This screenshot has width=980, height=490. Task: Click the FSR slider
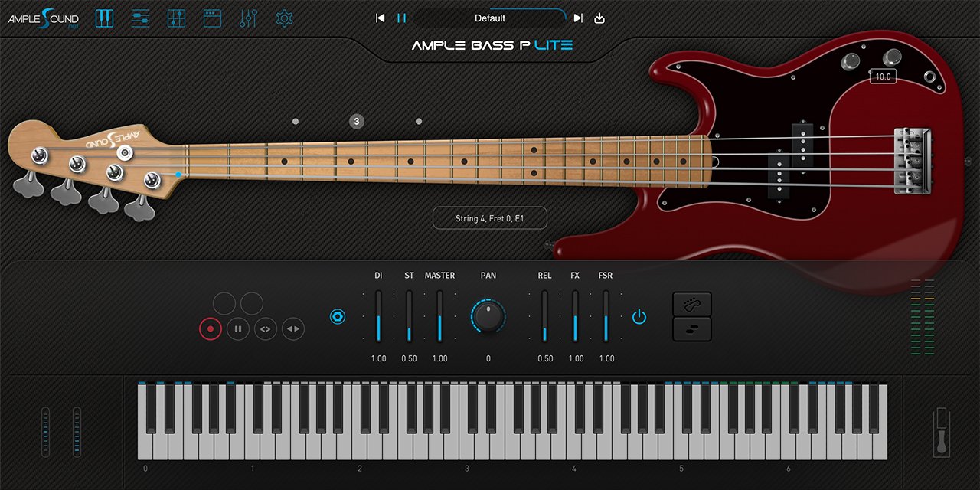pos(606,315)
